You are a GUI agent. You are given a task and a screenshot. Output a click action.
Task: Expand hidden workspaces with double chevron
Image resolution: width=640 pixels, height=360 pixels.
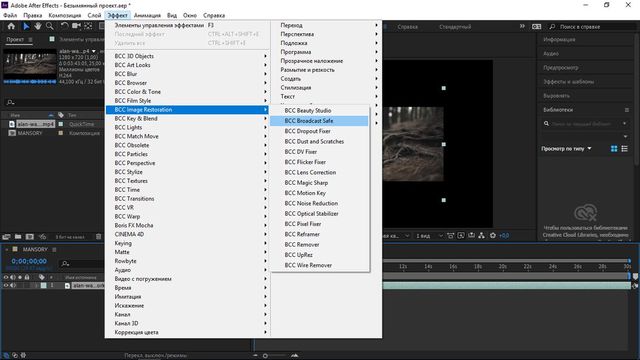tap(522, 26)
